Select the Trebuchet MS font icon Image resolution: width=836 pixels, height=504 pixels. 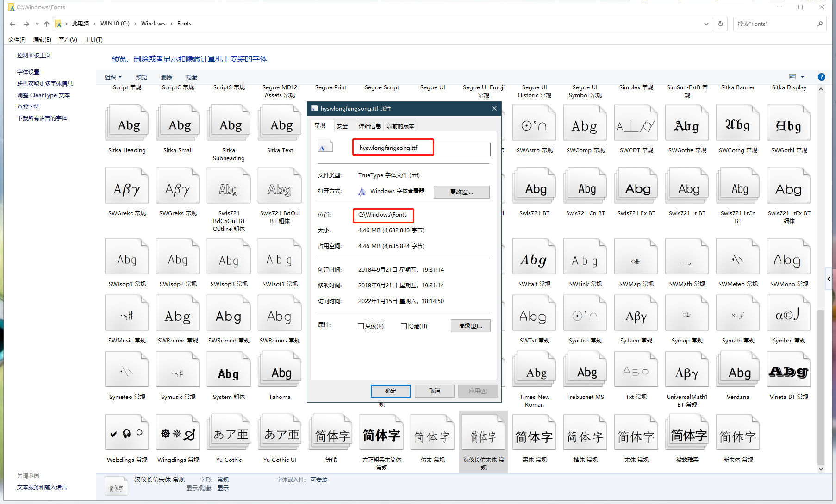pos(585,369)
